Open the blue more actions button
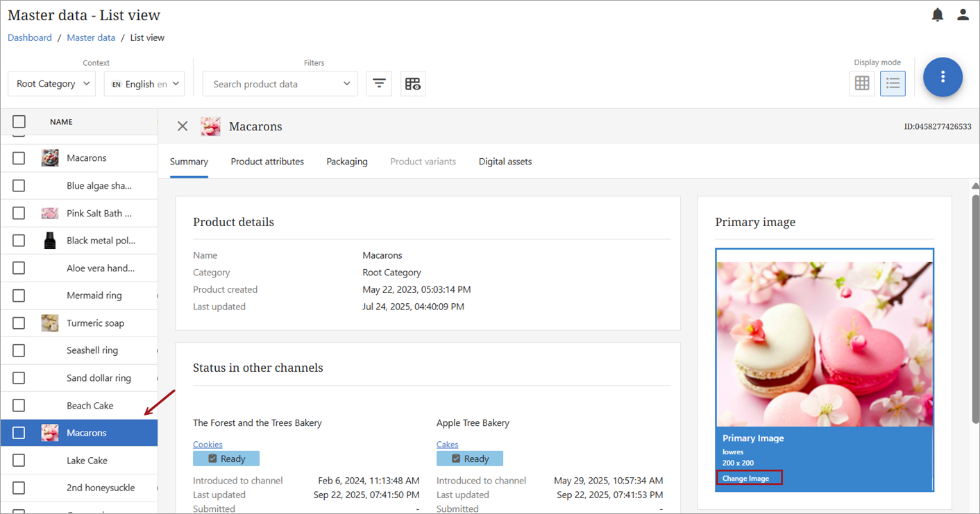 click(x=943, y=77)
